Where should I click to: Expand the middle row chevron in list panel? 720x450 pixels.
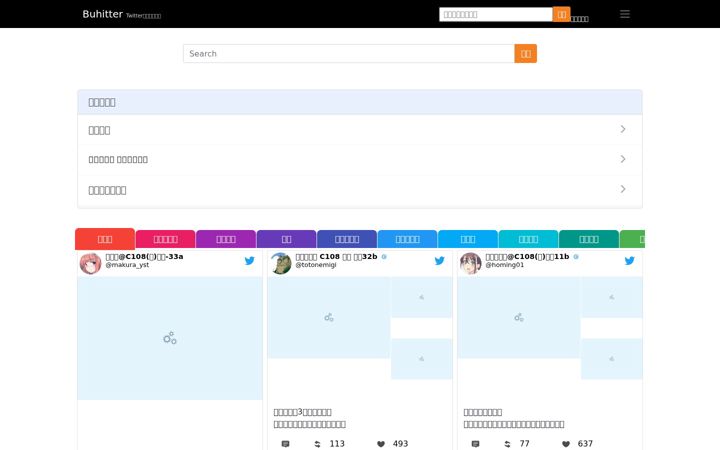click(623, 159)
